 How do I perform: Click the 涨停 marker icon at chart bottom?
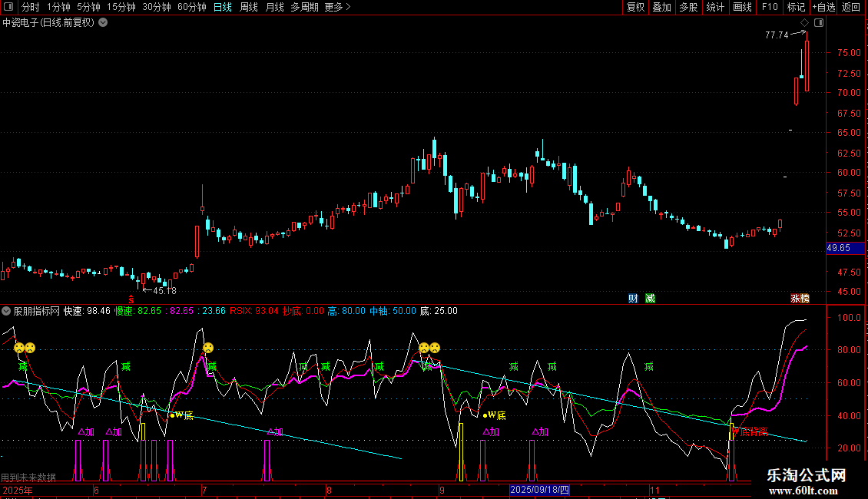coord(800,298)
